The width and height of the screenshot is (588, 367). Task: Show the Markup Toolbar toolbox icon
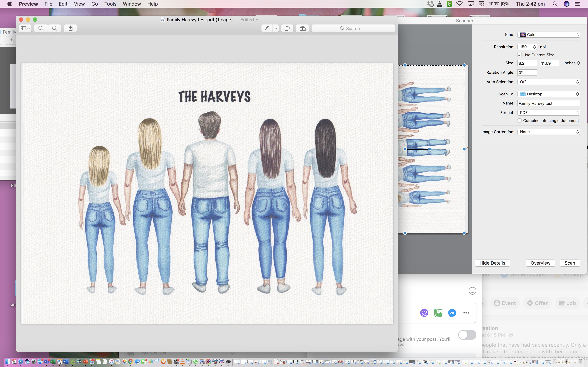[302, 28]
